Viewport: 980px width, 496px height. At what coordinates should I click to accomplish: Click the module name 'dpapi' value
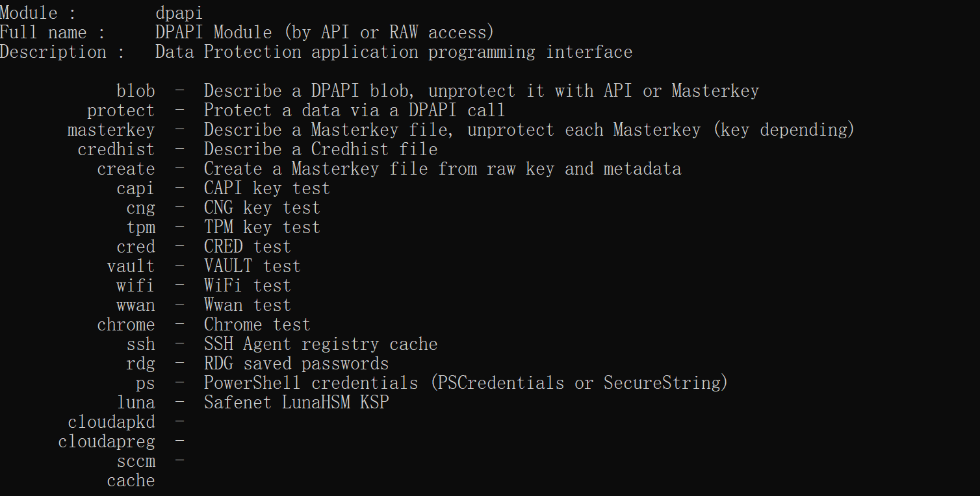point(179,14)
